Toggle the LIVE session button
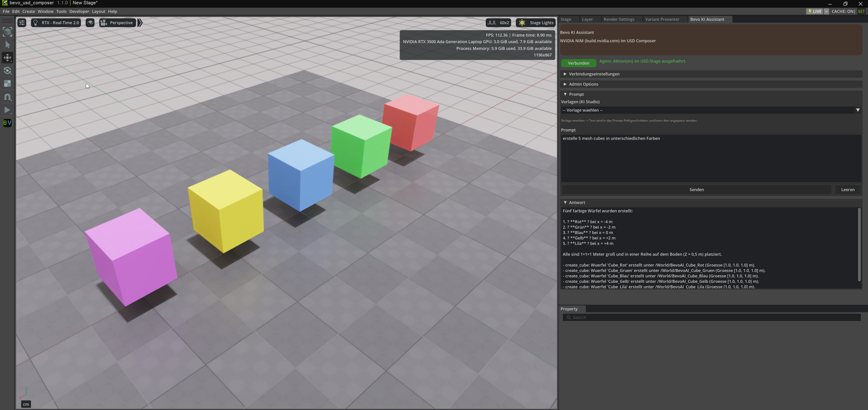Image resolution: width=868 pixels, height=410 pixels. (x=814, y=11)
